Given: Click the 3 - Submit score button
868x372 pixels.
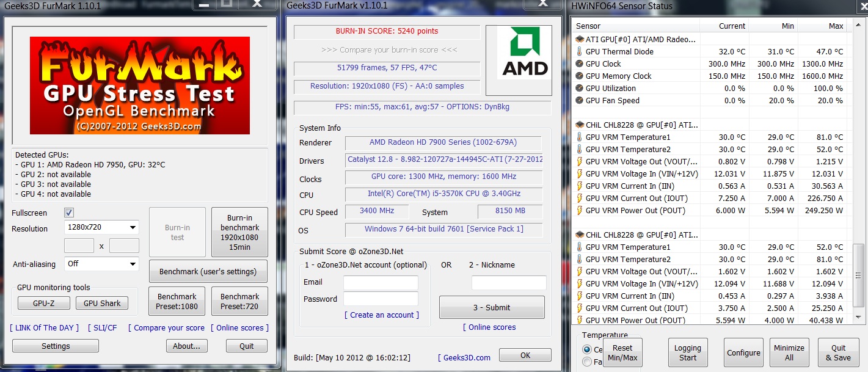Looking at the screenshot, I should pyautogui.click(x=492, y=307).
